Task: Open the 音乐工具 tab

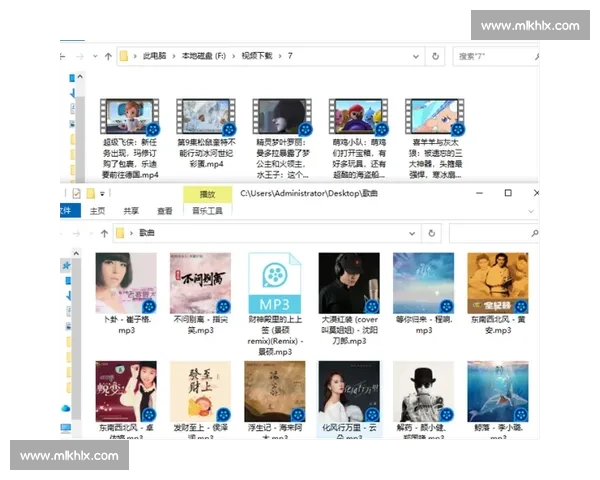Action: 207,211
